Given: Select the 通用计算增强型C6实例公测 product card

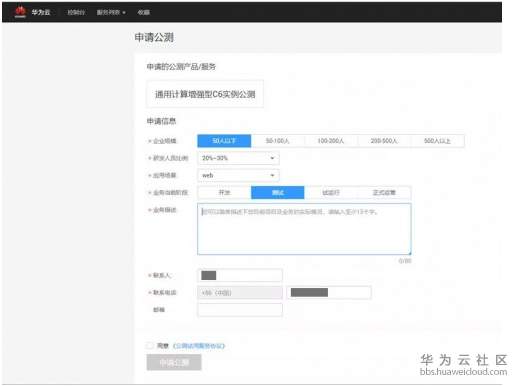Looking at the screenshot, I should (x=205, y=94).
